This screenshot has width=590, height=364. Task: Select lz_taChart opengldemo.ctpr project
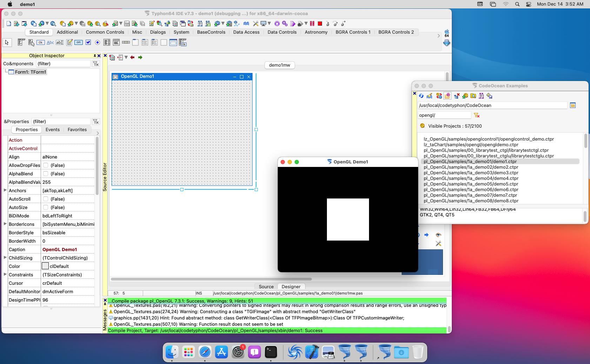pyautogui.click(x=471, y=144)
